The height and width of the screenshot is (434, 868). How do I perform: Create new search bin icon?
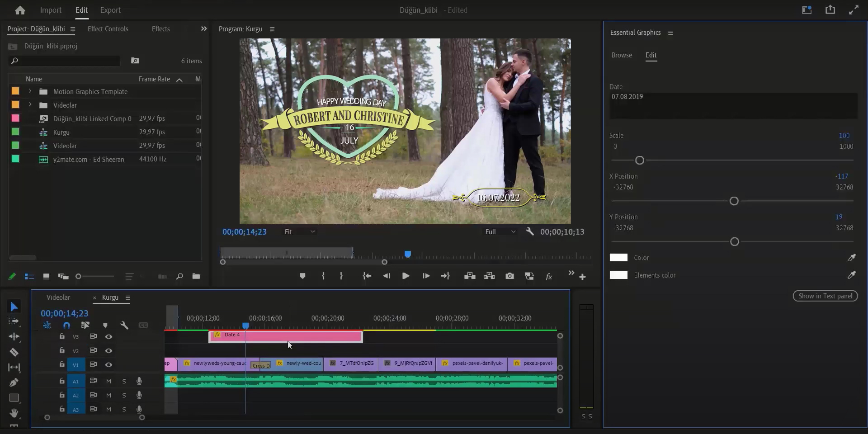(135, 61)
